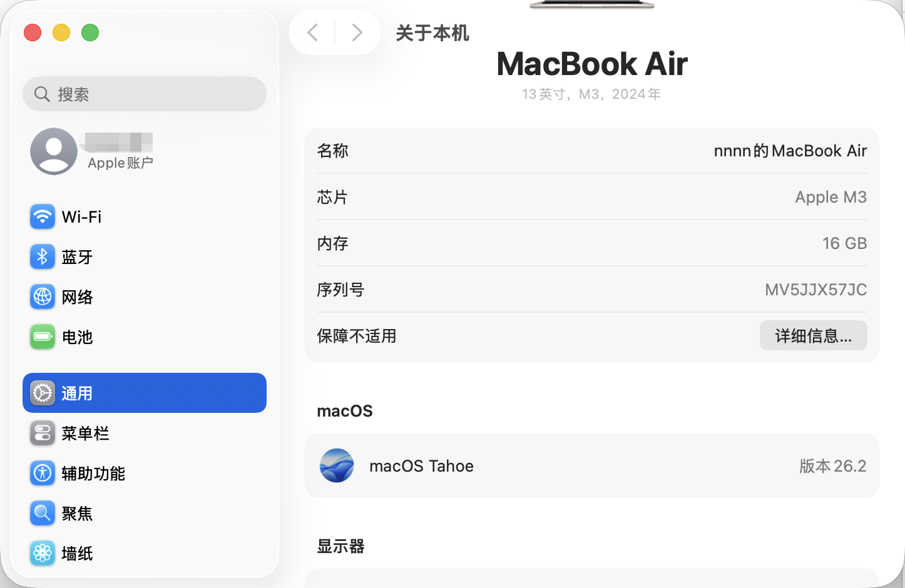Select the 网络 globe icon
The width and height of the screenshot is (905, 588).
pos(43,297)
